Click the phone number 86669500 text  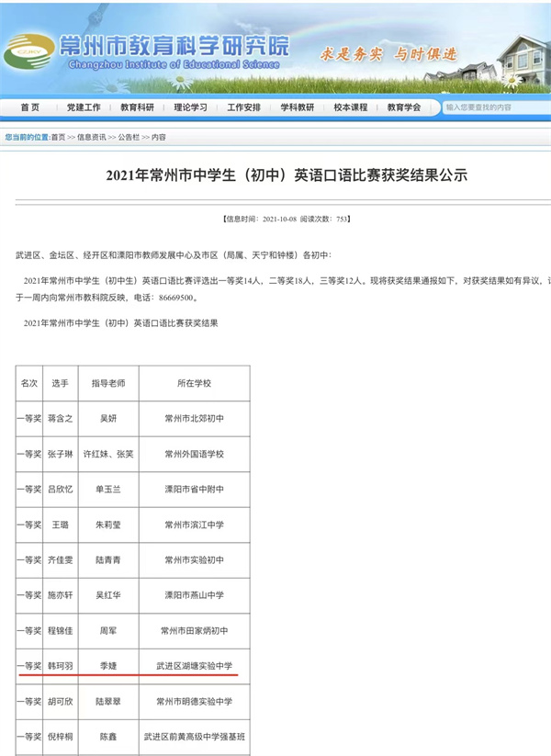click(175, 298)
